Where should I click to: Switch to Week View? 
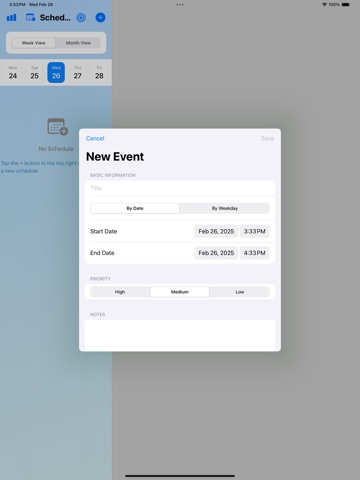[34, 43]
